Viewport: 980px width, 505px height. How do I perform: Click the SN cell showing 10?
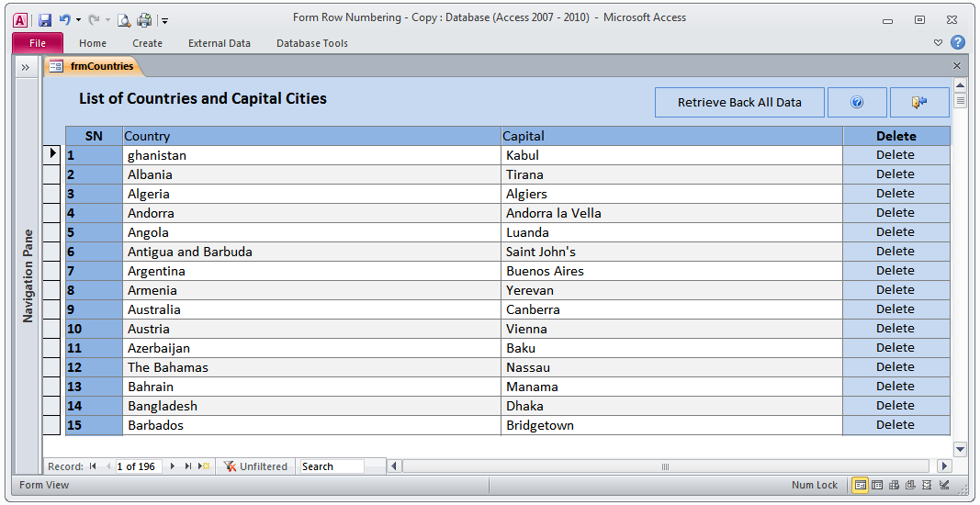94,329
